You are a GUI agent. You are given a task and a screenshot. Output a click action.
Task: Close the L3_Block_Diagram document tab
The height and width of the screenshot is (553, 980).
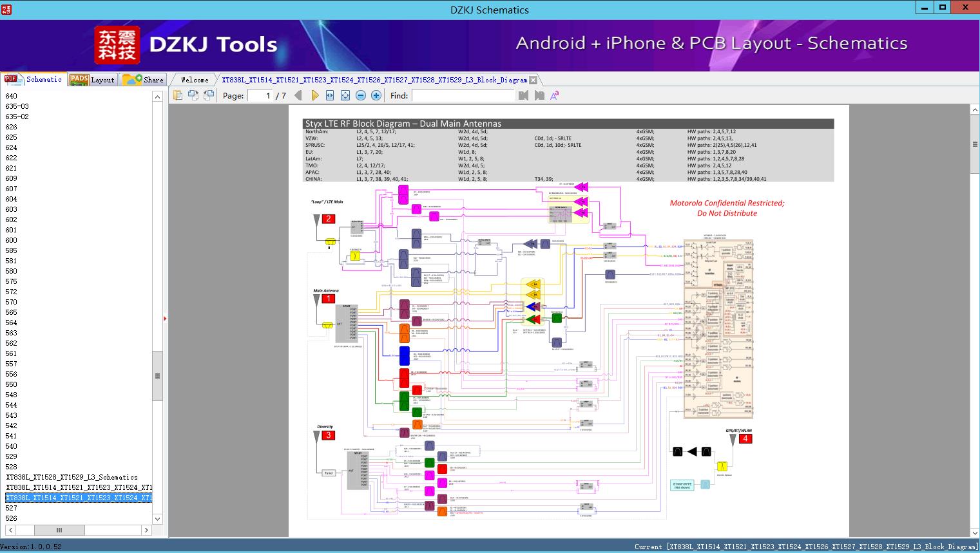click(x=533, y=80)
